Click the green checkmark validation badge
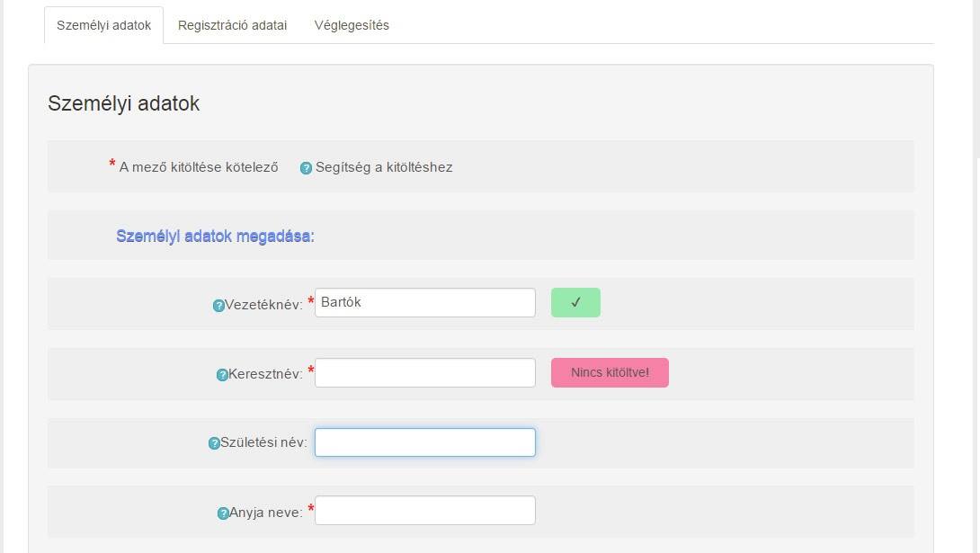The height and width of the screenshot is (553, 980). pyautogui.click(x=575, y=303)
